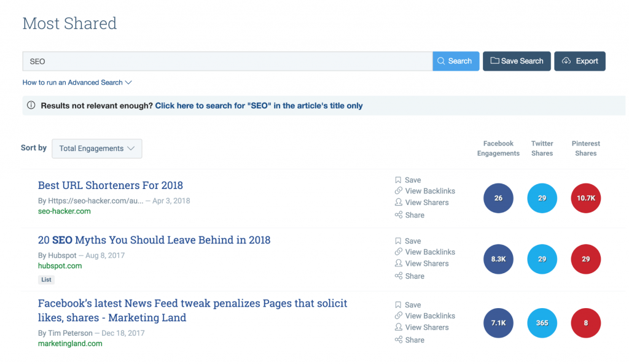Image resolution: width=629 pixels, height=364 pixels.
Task: Click the SEO search input field
Action: (227, 61)
